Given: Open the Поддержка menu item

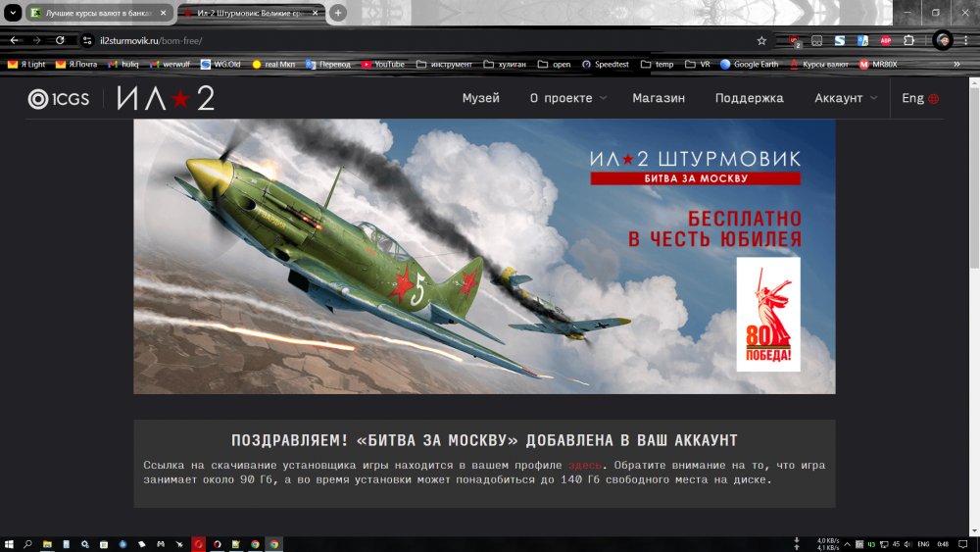Looking at the screenshot, I should pos(750,98).
